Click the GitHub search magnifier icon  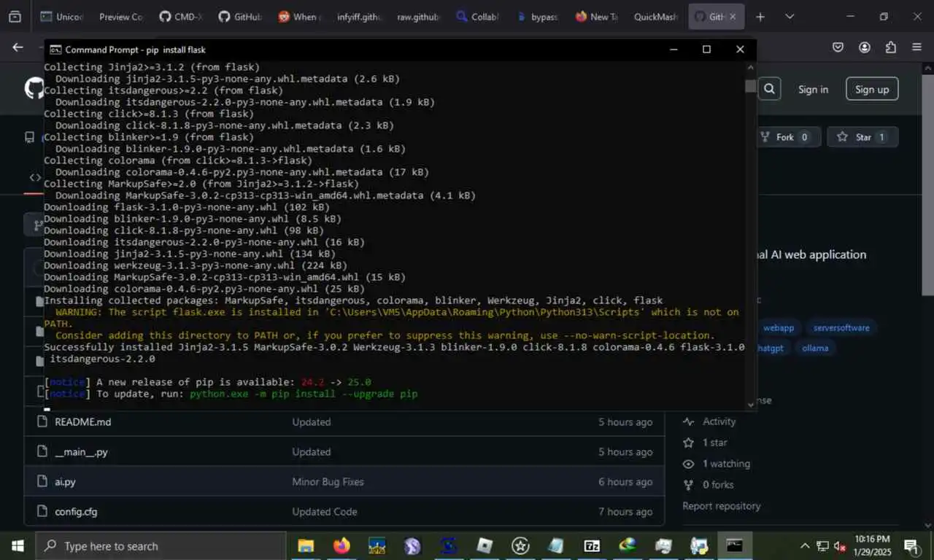[769, 89]
